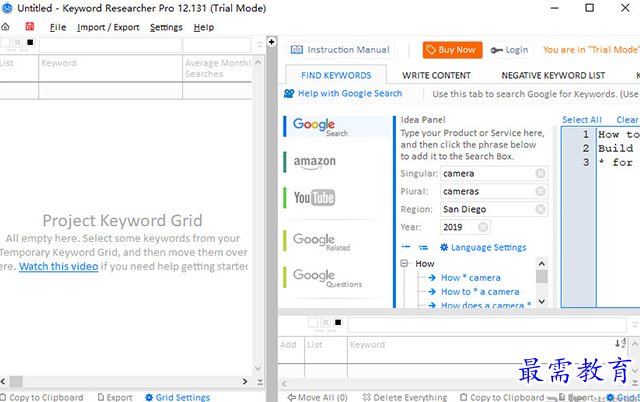The image size is (640, 402).
Task: Click Export under the Project Keyword Grid
Action: point(115,397)
